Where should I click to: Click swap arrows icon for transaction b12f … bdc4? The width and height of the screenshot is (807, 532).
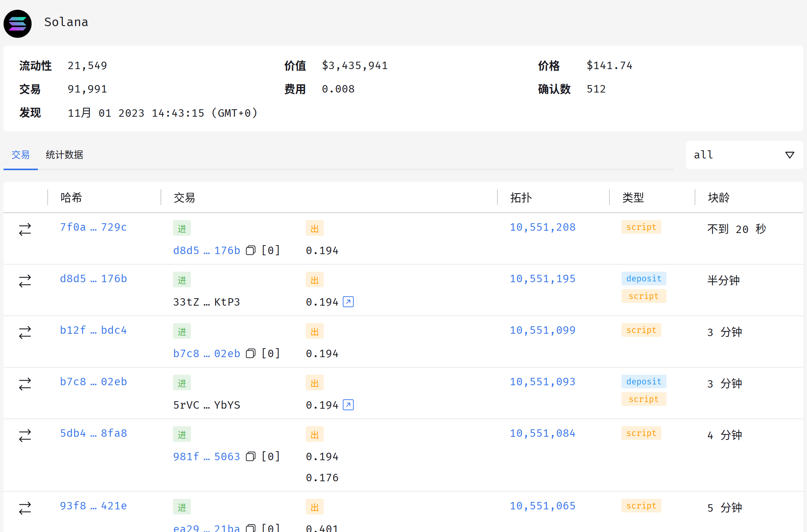[x=25, y=333]
